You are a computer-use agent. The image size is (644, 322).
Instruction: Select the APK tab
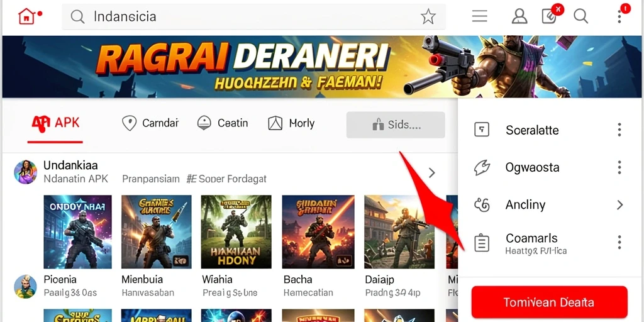[55, 123]
